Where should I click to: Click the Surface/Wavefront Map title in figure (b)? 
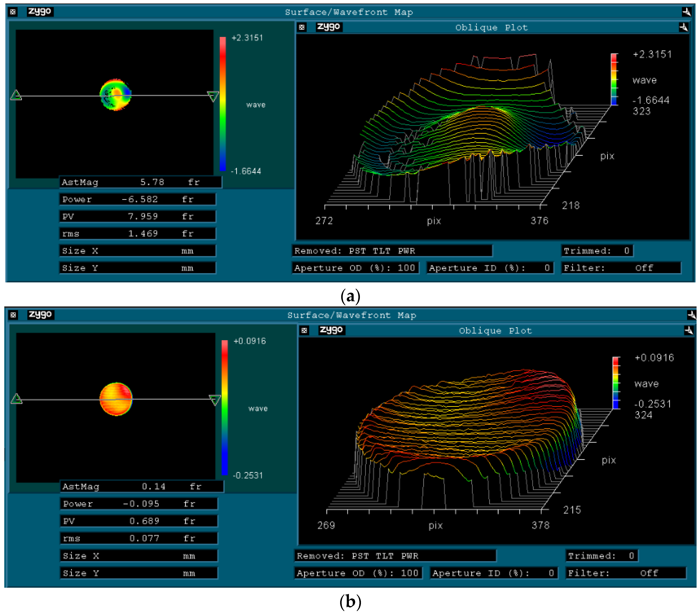[x=352, y=315]
